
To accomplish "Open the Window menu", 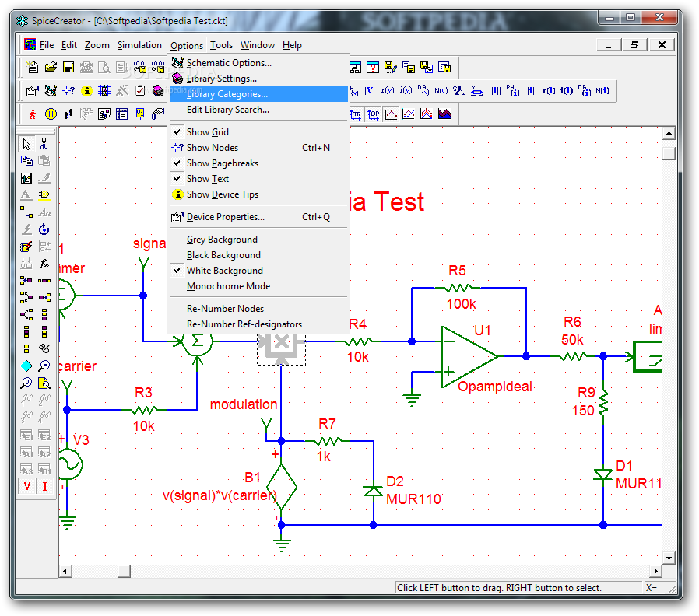I will tap(257, 45).
